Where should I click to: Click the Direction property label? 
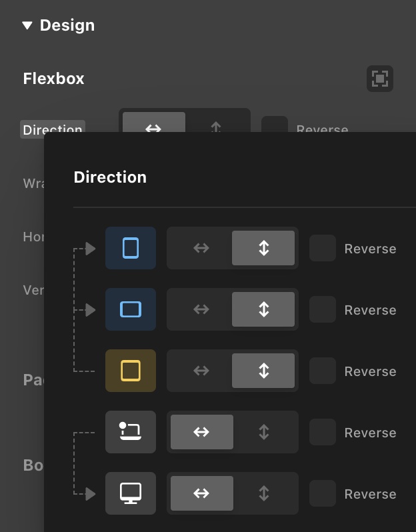point(52,128)
